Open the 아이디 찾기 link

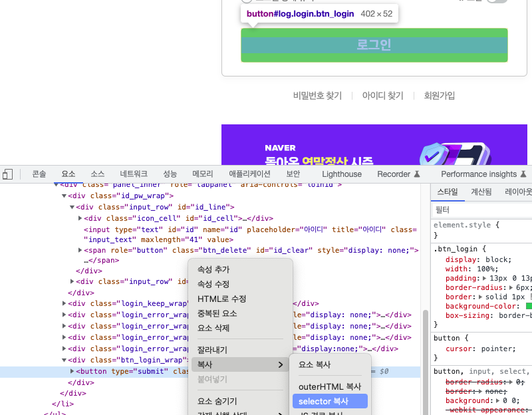(383, 96)
